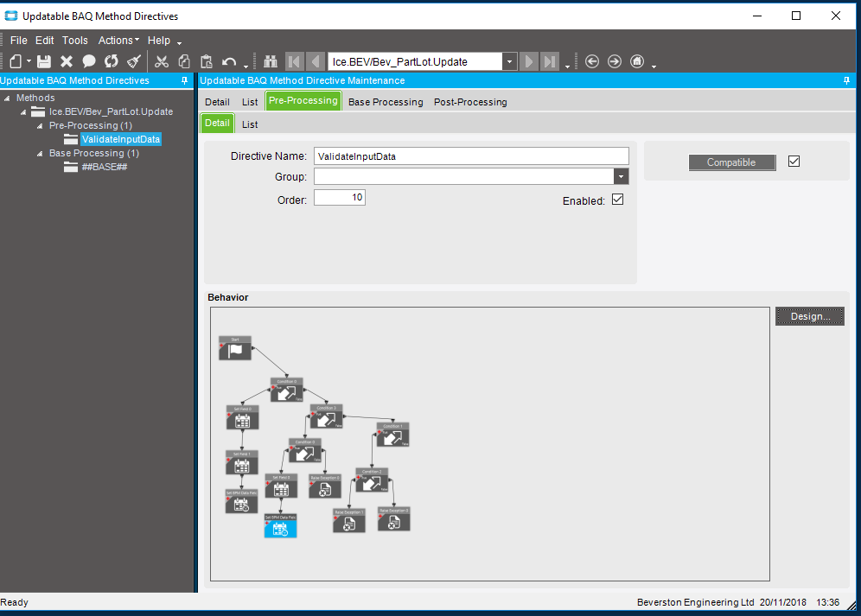Click the Compatible button
This screenshot has height=616, width=861.
[732, 162]
